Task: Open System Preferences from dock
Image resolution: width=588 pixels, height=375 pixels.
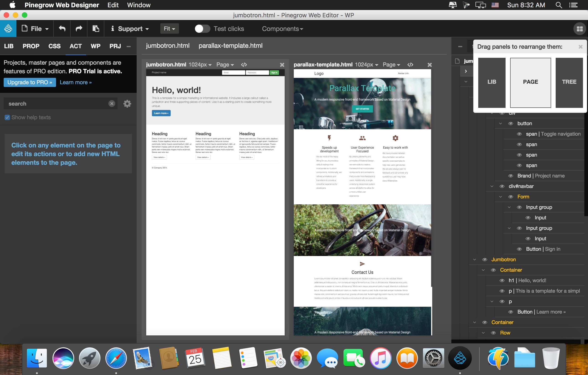Action: [433, 358]
